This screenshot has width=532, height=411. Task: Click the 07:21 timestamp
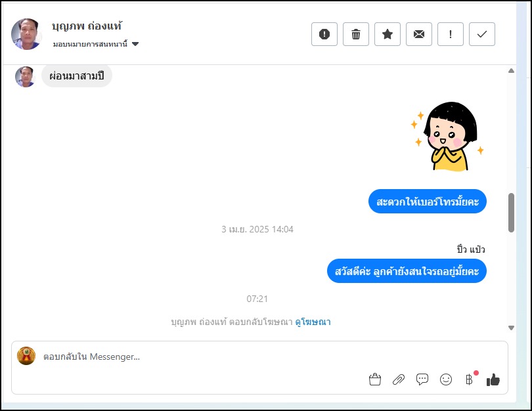pyautogui.click(x=257, y=299)
